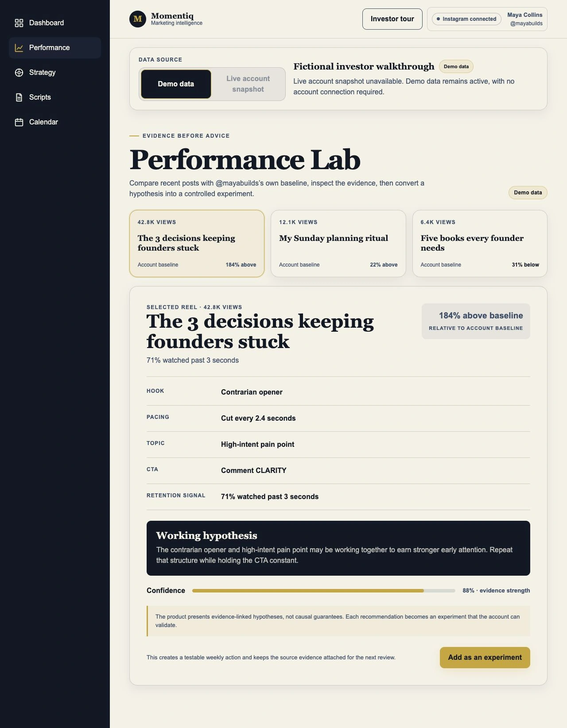
Task: Click the Confidence progress bar
Action: point(324,591)
